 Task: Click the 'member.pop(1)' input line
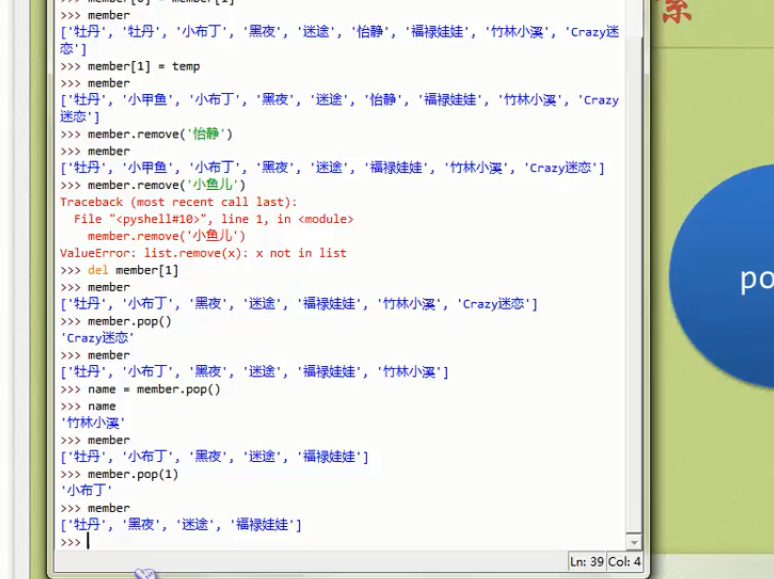pos(133,474)
